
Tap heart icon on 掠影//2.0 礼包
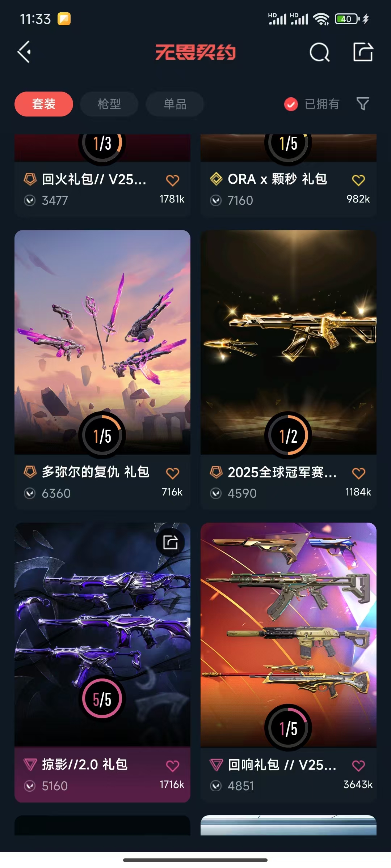pyautogui.click(x=173, y=766)
